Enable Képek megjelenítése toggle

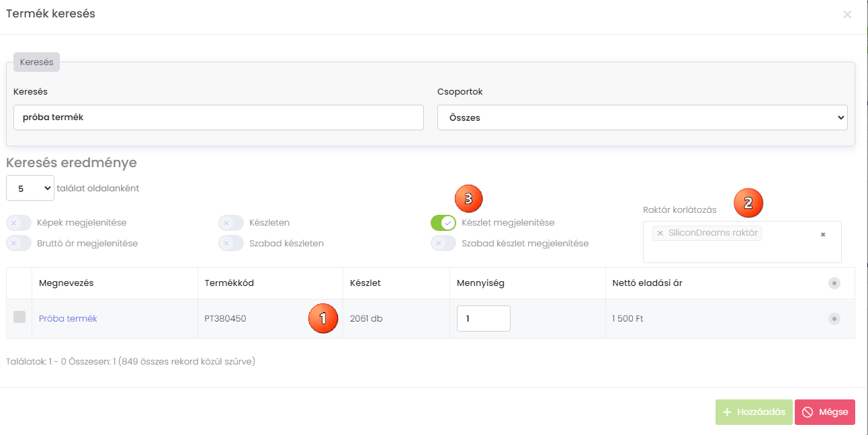pyautogui.click(x=19, y=223)
